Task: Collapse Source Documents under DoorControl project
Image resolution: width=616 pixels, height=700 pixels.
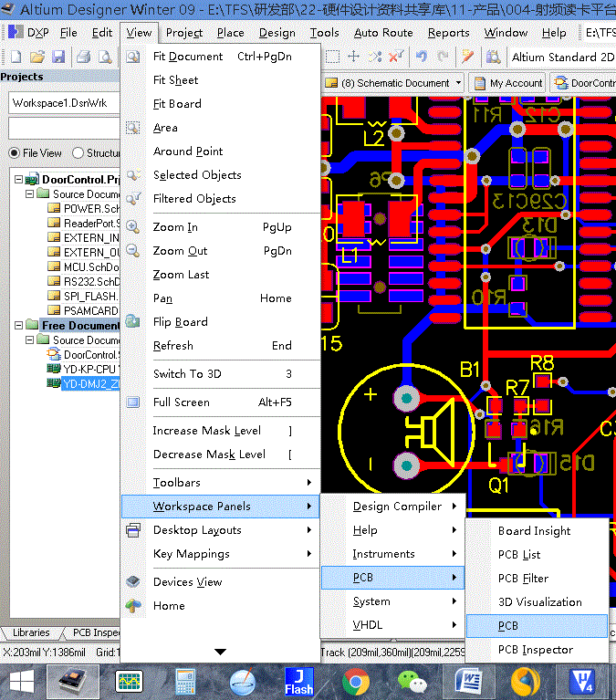Action: pyautogui.click(x=29, y=193)
